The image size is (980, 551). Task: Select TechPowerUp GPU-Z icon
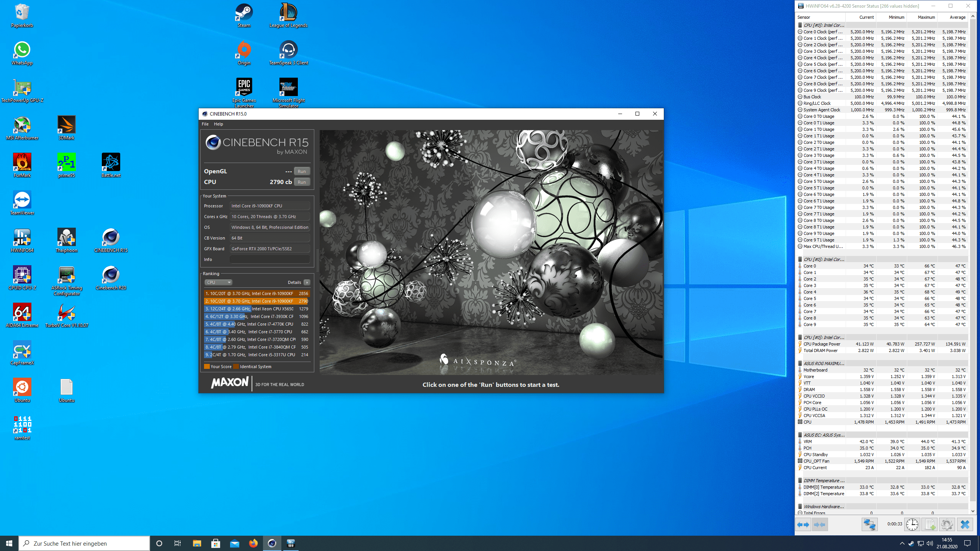[22, 91]
